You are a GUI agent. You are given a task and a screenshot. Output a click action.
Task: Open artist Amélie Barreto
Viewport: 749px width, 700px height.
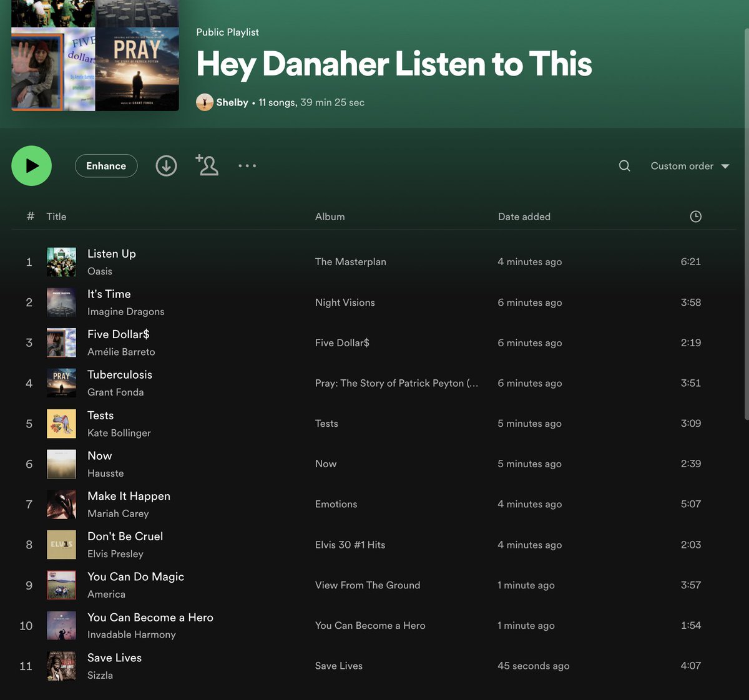121,352
